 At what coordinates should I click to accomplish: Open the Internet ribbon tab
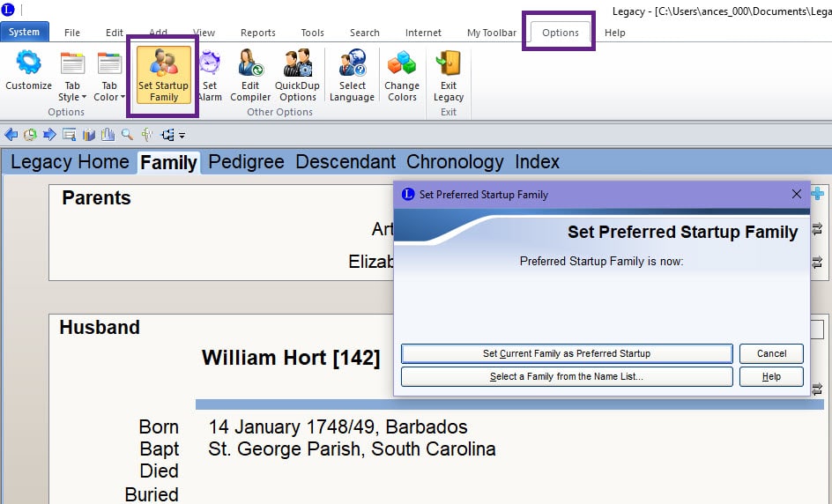click(x=423, y=33)
